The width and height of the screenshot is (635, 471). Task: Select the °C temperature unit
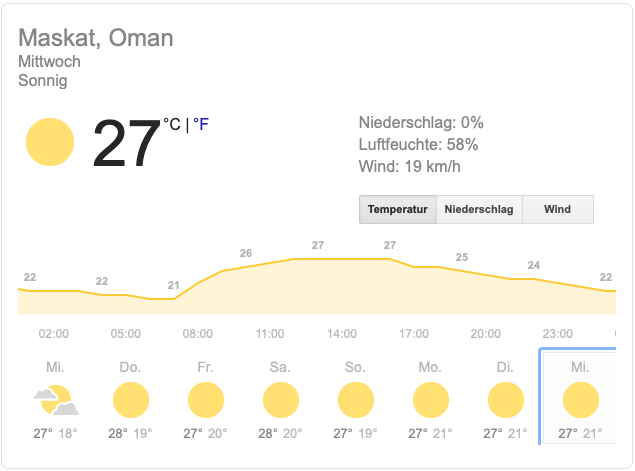click(x=172, y=124)
